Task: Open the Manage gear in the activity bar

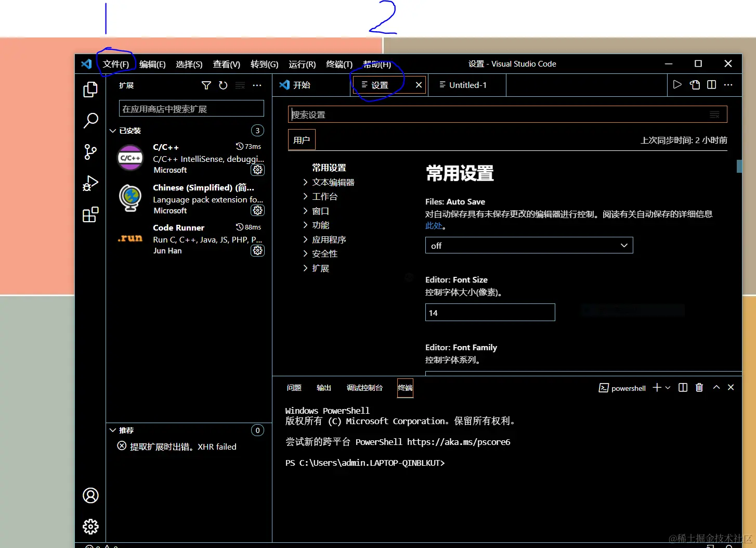Action: pos(90,527)
